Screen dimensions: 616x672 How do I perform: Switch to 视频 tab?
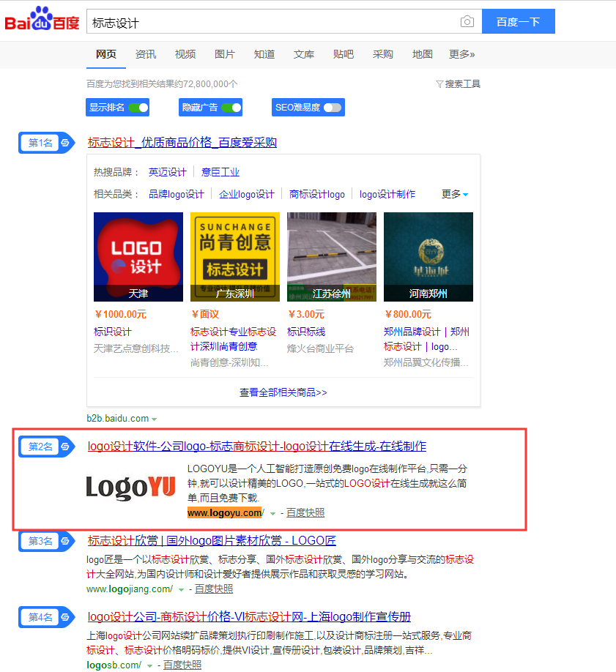click(x=185, y=54)
